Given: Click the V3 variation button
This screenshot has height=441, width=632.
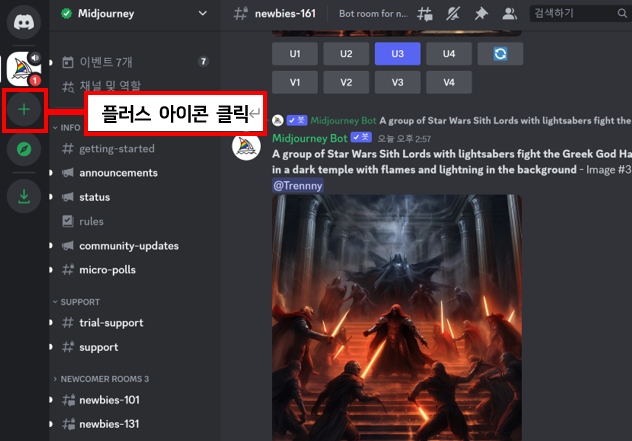Looking at the screenshot, I should 397,82.
